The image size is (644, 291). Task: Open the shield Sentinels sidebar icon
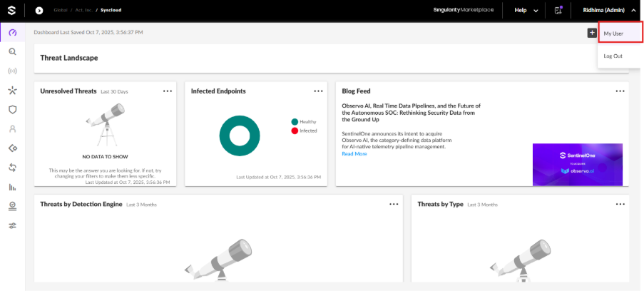coord(12,109)
